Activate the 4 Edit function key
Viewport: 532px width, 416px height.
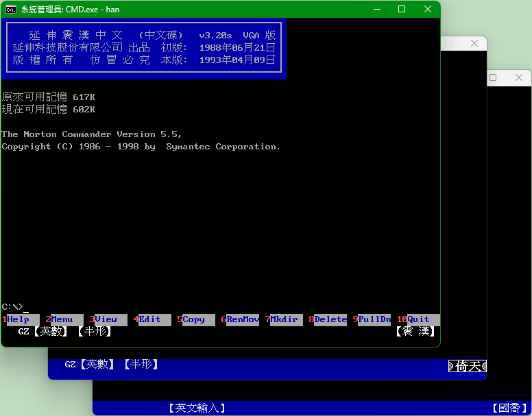pyautogui.click(x=152, y=320)
